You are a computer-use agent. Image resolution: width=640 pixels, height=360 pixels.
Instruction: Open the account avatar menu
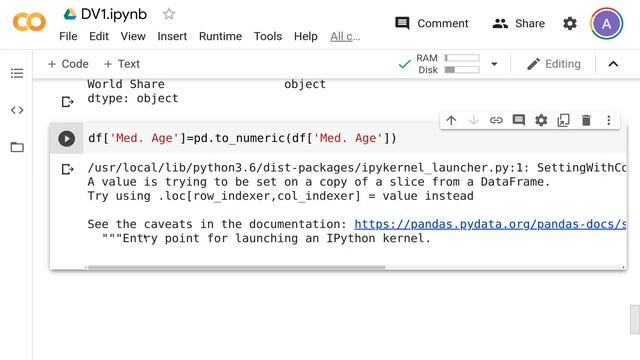[607, 23]
